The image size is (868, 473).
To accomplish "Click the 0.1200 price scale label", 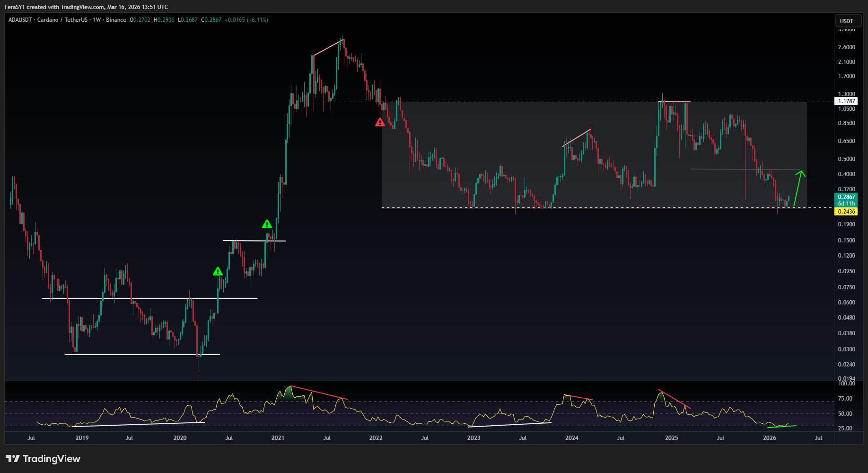I will pyautogui.click(x=847, y=256).
